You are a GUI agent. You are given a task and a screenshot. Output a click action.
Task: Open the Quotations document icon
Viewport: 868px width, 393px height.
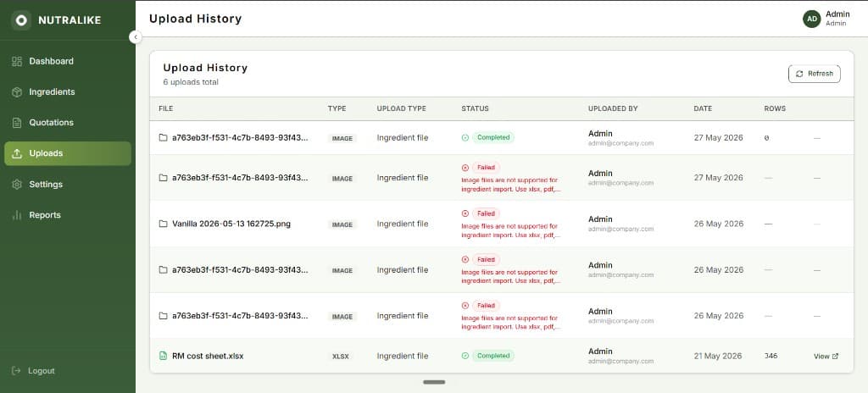(17, 123)
